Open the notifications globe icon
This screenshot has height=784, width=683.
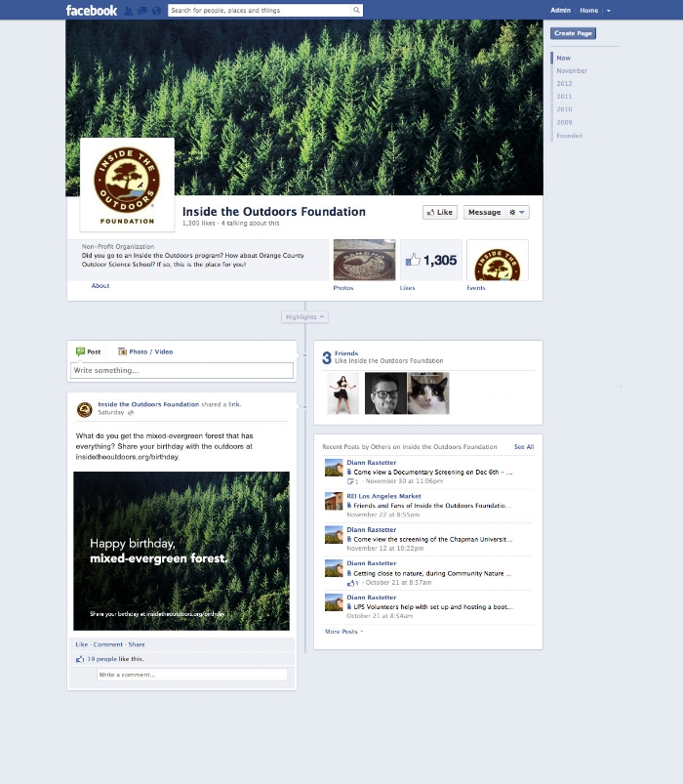[156, 11]
